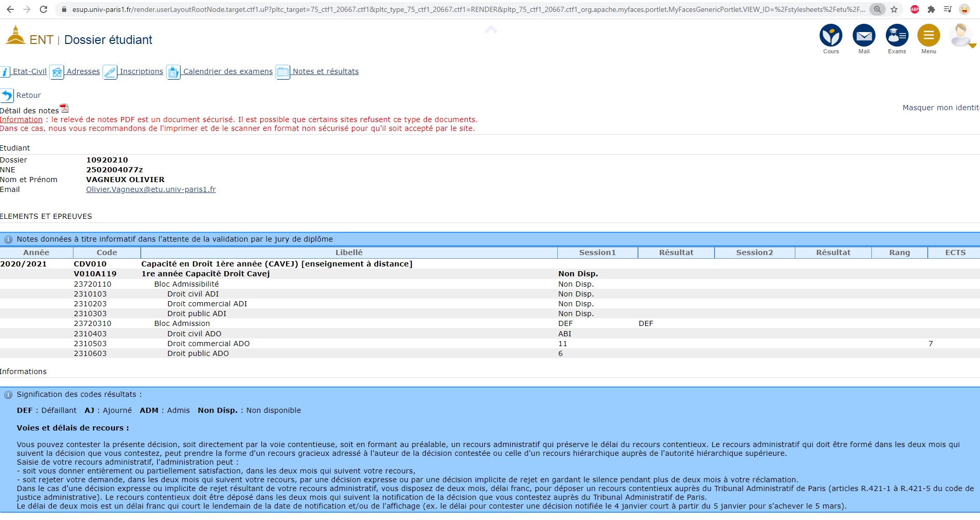Screen dimensions: 980x520
Task: Click the student email address link
Action: (151, 189)
